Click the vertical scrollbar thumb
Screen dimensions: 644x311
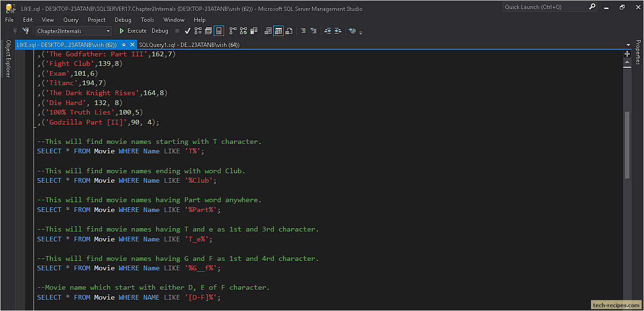coord(627,145)
